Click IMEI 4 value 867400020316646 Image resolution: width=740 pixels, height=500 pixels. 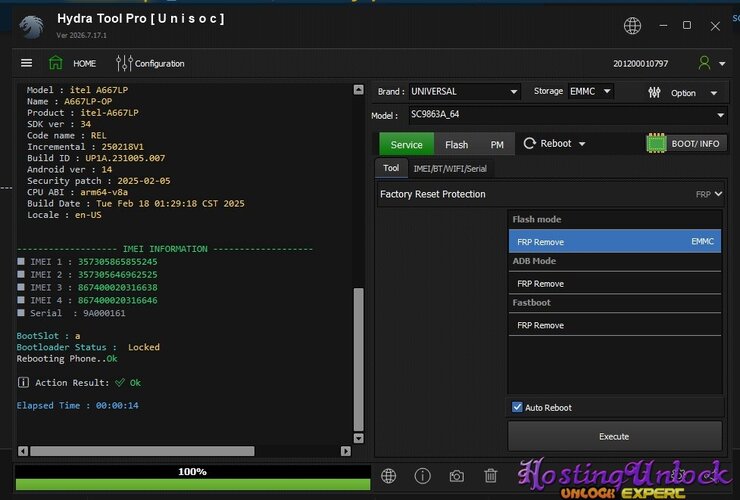click(x=118, y=300)
